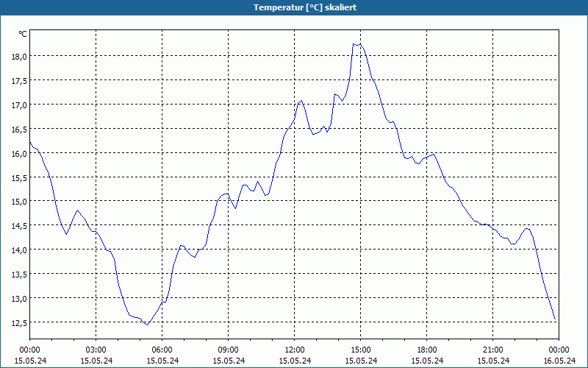Click the chart title 'Temperatur [°C] skaliert'

pyautogui.click(x=305, y=7)
